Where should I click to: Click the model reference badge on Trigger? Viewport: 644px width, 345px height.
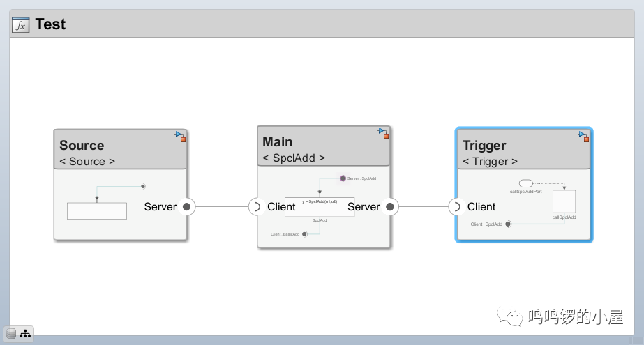click(x=584, y=136)
